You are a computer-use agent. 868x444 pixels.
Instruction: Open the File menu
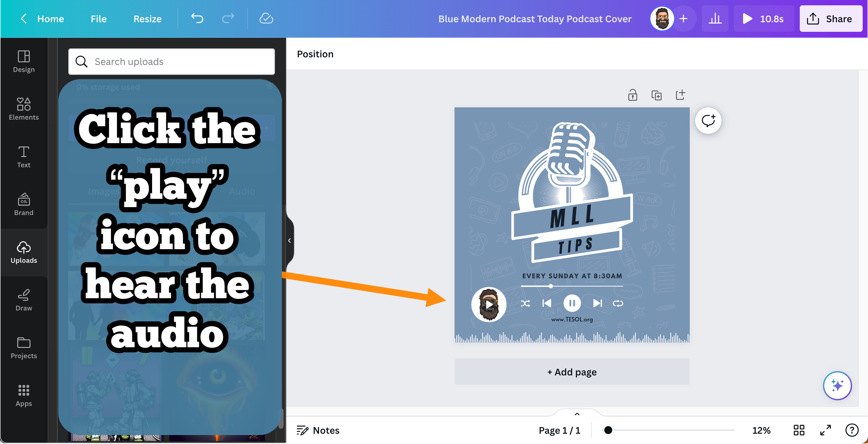(98, 19)
